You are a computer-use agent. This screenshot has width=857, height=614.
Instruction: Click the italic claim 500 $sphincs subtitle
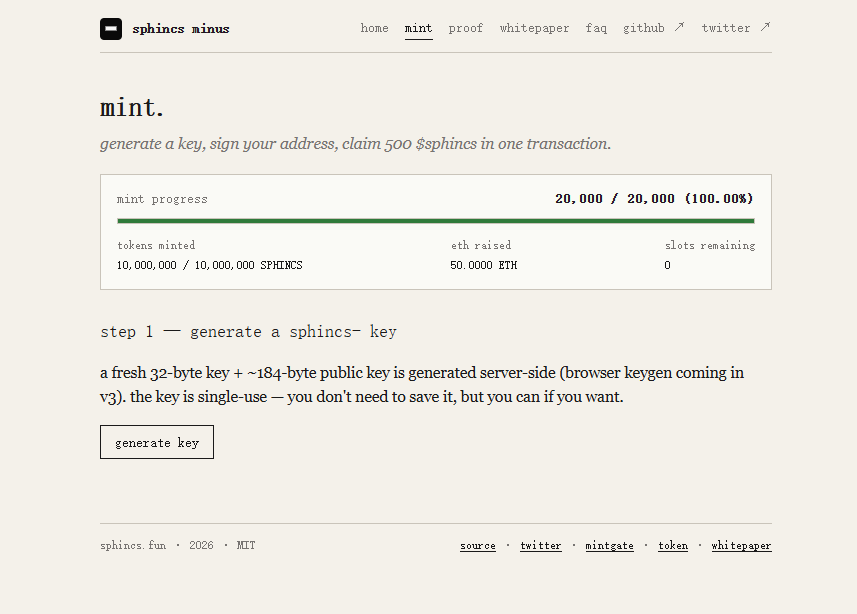[355, 144]
